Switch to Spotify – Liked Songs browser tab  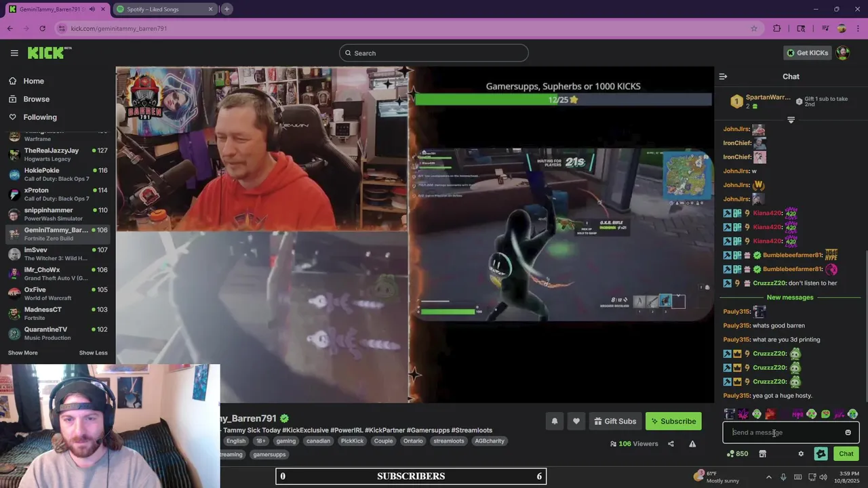(x=165, y=9)
